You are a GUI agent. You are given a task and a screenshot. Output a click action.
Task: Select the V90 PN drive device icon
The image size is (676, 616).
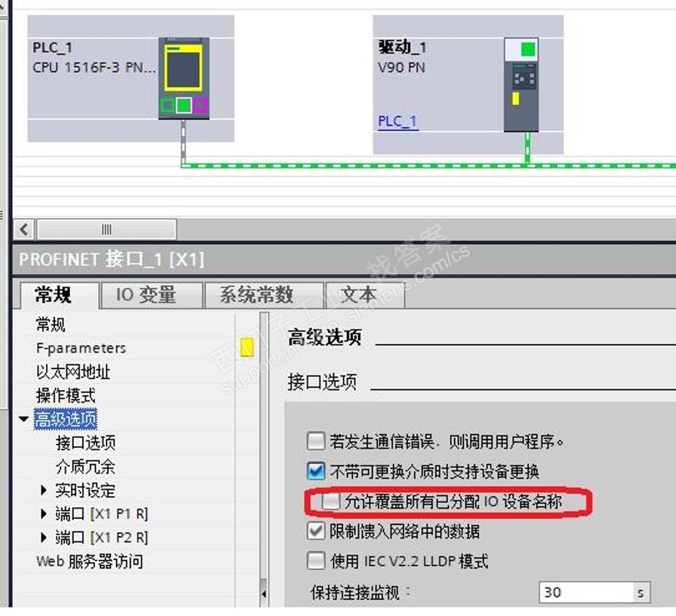coord(521,85)
